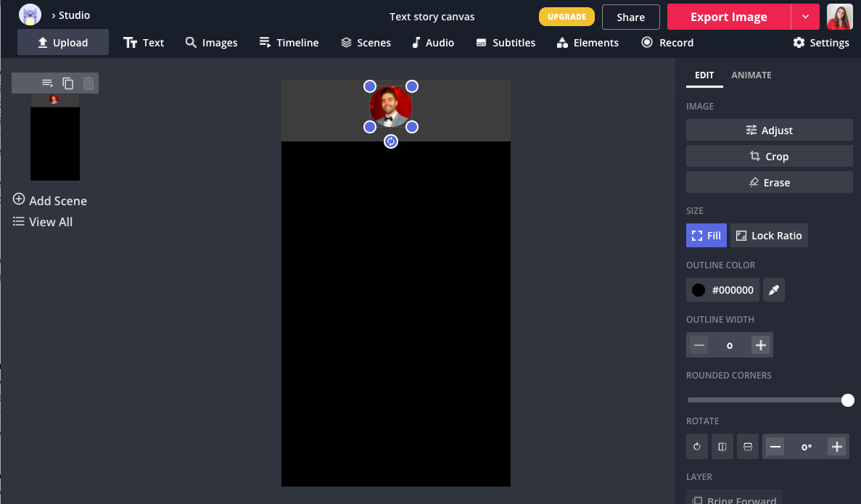Viewport: 861px width, 504px height.
Task: Open the user profile avatar menu
Action: click(x=839, y=17)
